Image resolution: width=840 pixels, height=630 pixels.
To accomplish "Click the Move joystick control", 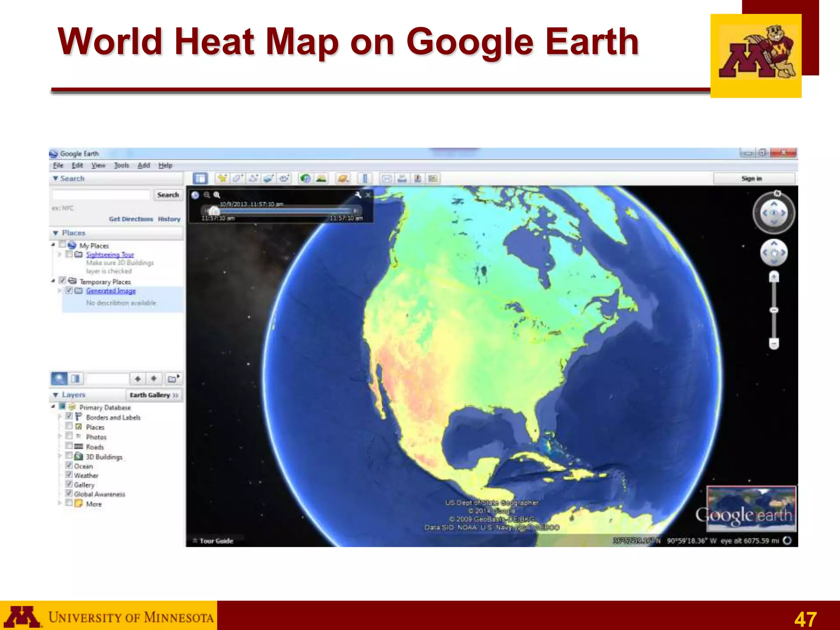I will click(x=774, y=252).
